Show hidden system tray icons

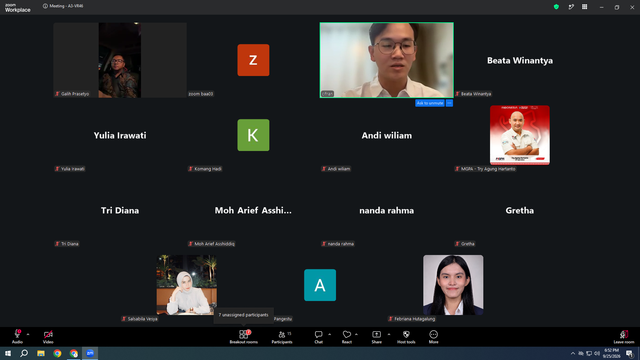(573, 353)
